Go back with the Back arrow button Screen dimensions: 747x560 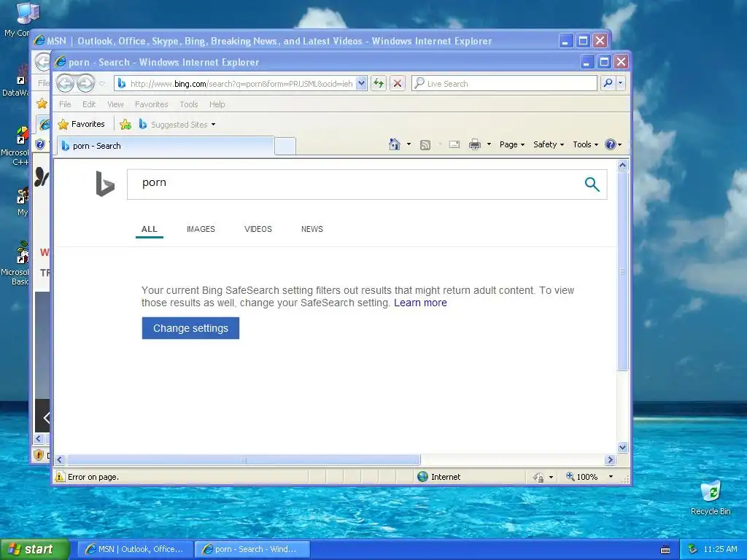point(65,84)
